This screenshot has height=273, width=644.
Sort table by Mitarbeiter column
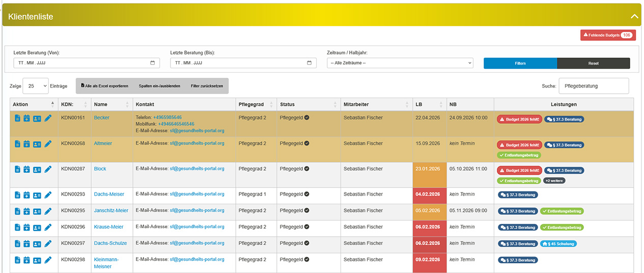(x=376, y=104)
